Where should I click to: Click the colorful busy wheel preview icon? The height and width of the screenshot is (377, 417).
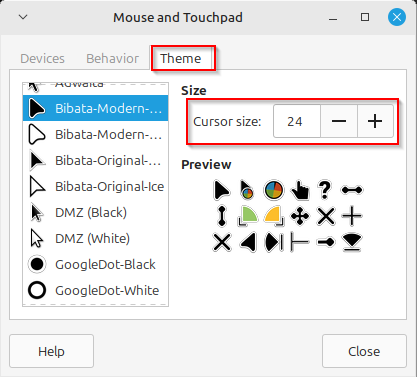coord(274,190)
